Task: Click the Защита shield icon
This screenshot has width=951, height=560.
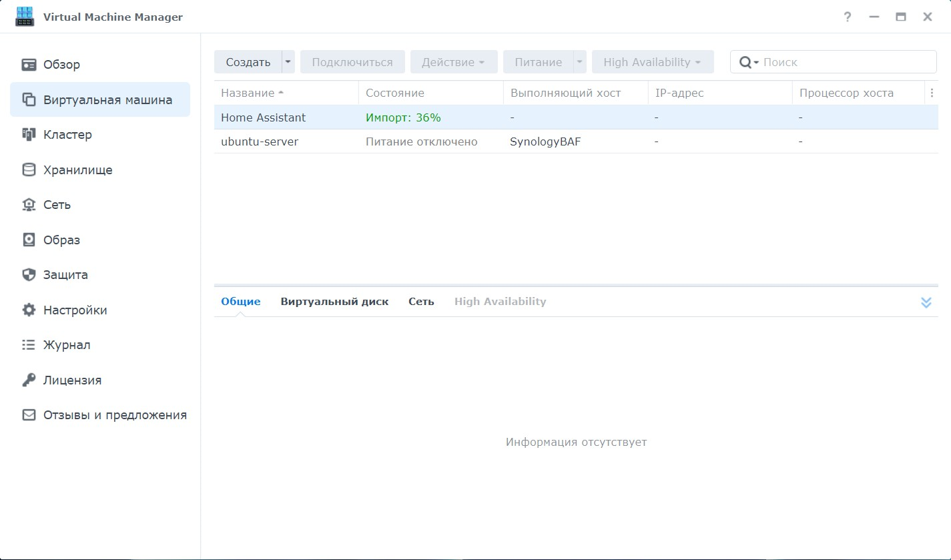Action: pos(29,275)
